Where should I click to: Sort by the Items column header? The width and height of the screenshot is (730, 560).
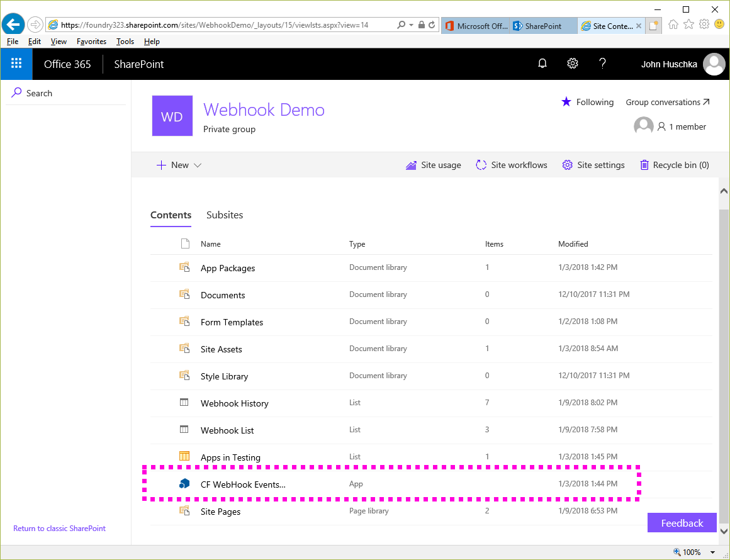pyautogui.click(x=494, y=244)
